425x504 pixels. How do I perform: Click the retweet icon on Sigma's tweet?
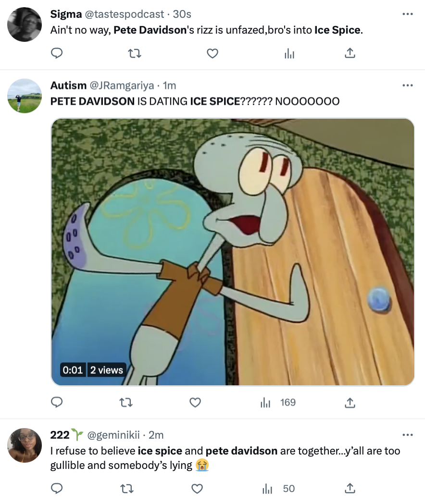(135, 53)
